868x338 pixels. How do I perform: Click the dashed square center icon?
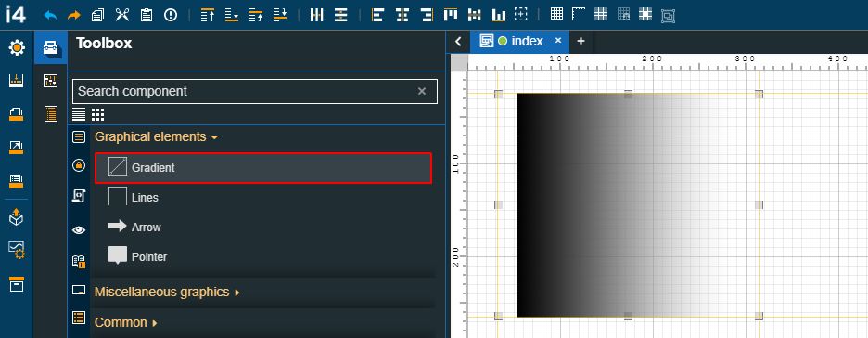click(521, 15)
